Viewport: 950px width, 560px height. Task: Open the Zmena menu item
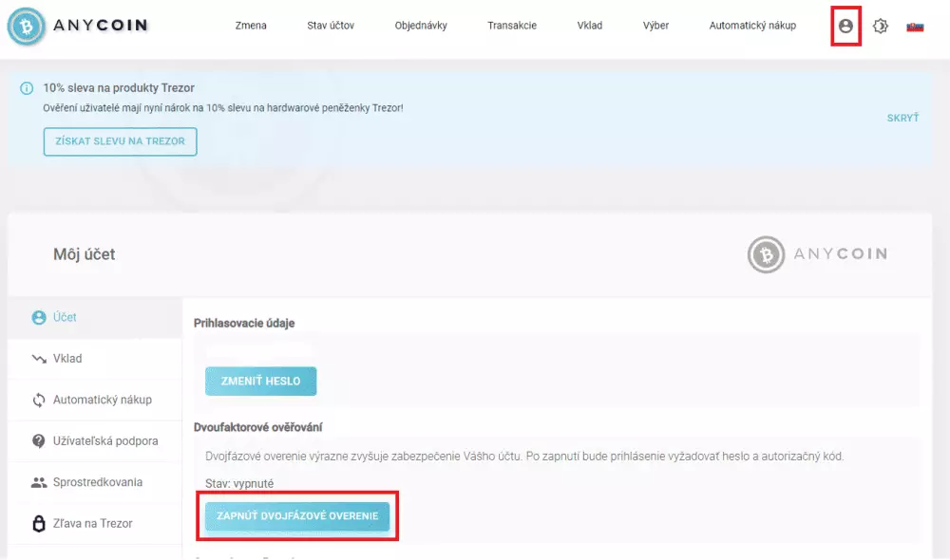point(251,26)
